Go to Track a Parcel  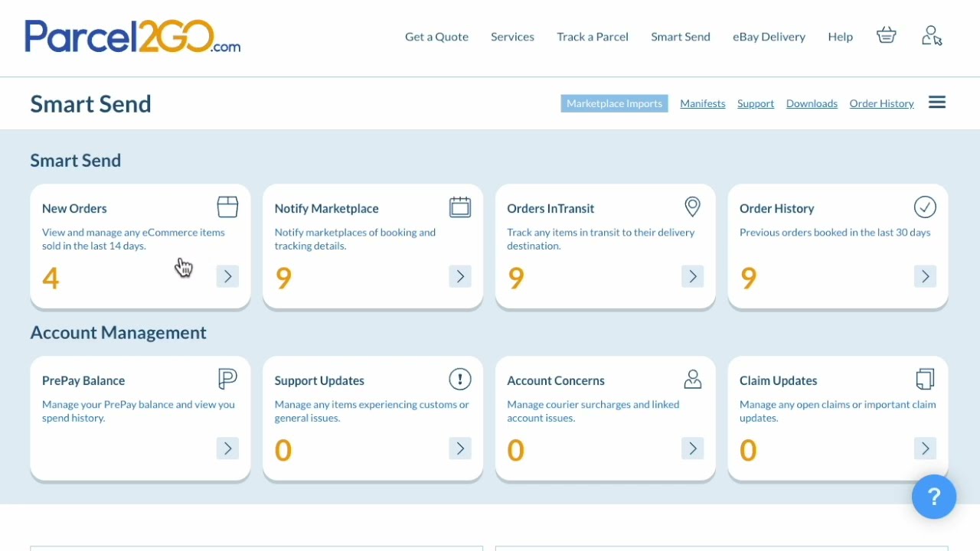coord(593,37)
